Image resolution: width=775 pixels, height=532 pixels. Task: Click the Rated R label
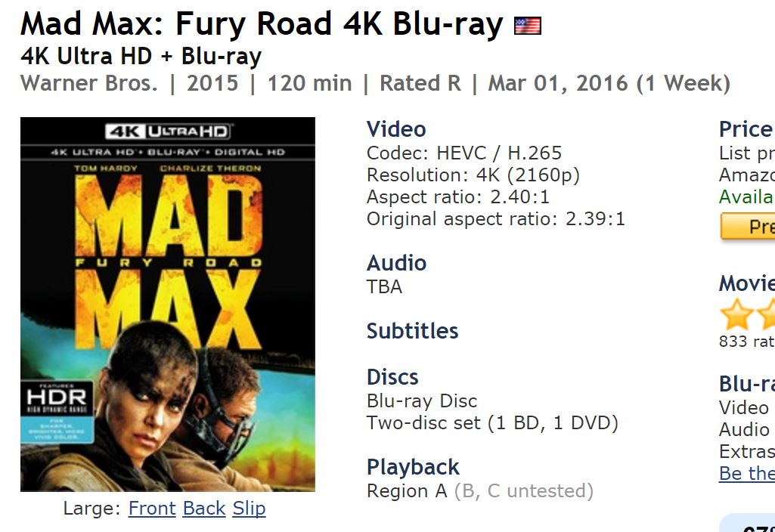tap(420, 83)
